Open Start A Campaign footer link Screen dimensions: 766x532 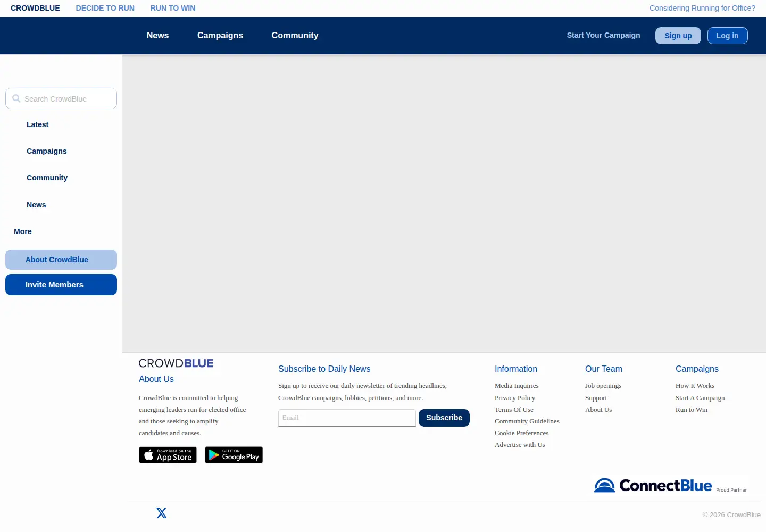click(x=700, y=398)
